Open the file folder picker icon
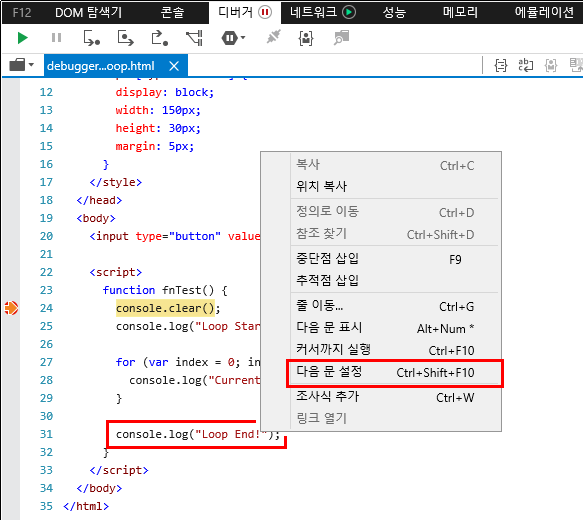Image resolution: width=583 pixels, height=520 pixels. (17, 65)
